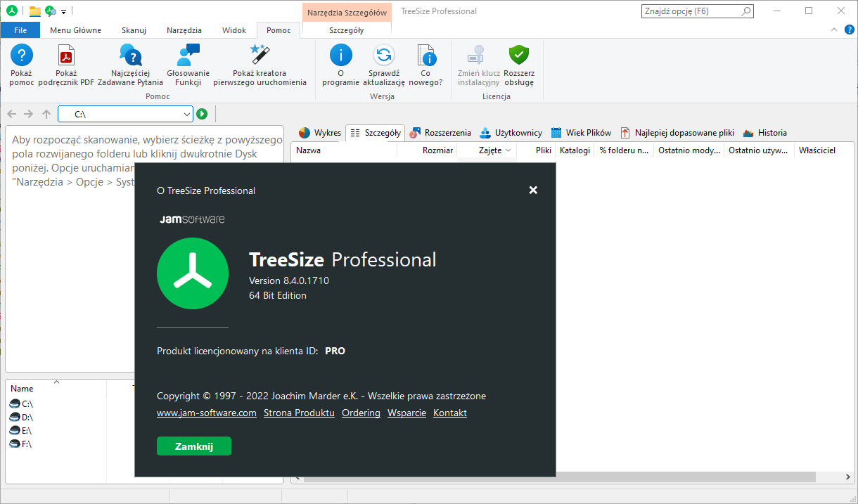The image size is (858, 504).
Task: Click the Zamknij button
Action: (x=194, y=446)
